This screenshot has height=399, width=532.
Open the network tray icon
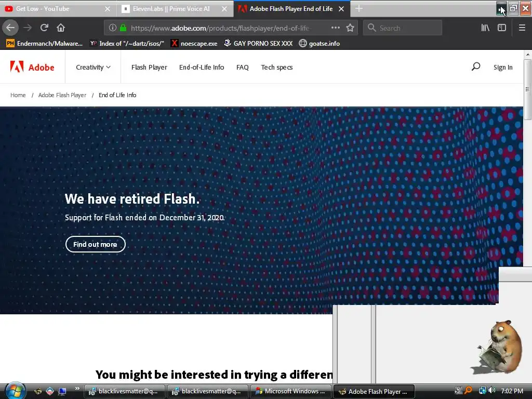click(482, 391)
